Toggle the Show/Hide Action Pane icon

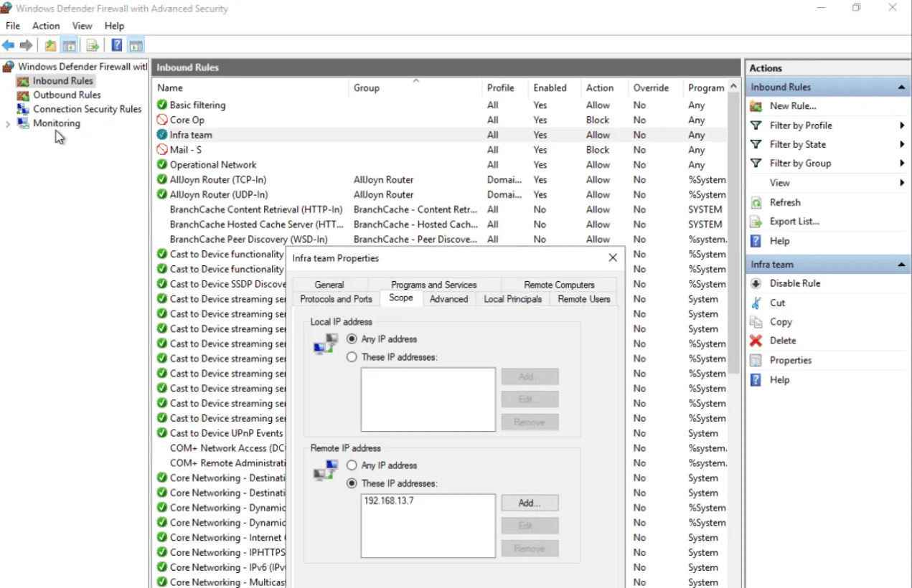point(136,45)
